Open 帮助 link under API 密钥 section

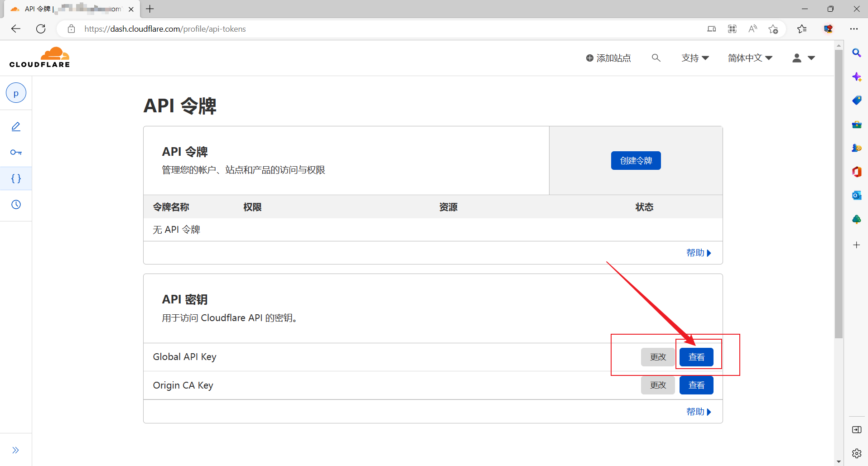click(699, 412)
